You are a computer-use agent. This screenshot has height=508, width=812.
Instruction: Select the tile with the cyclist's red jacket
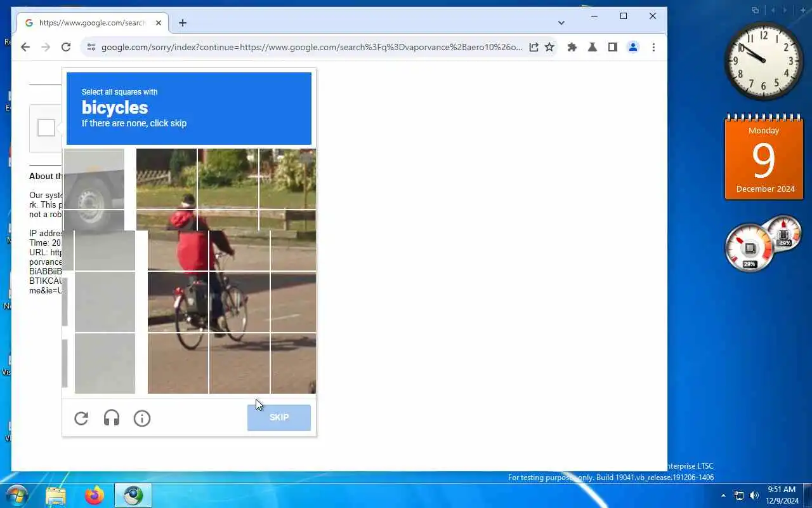pos(178,251)
